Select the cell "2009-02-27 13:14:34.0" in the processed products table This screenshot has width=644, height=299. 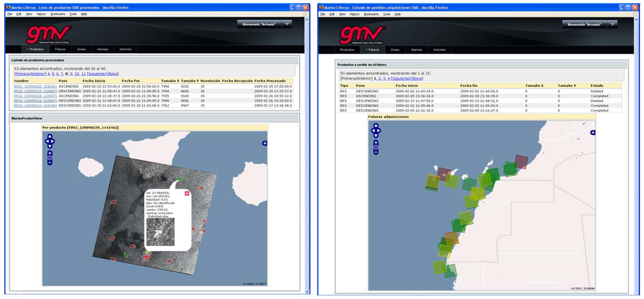click(273, 105)
